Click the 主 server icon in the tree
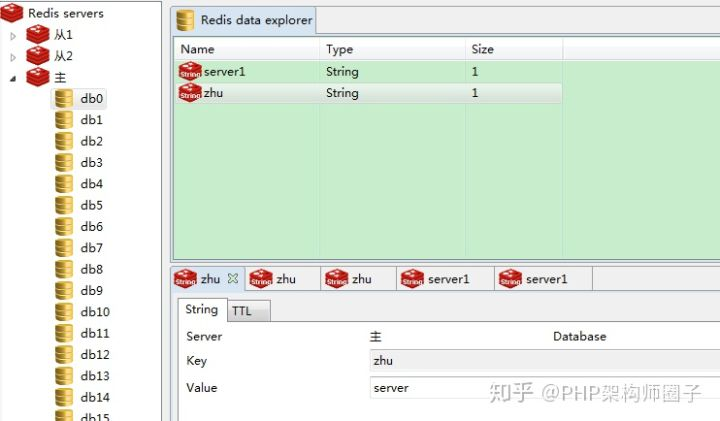Viewport: 720px width, 421px height. (38, 77)
